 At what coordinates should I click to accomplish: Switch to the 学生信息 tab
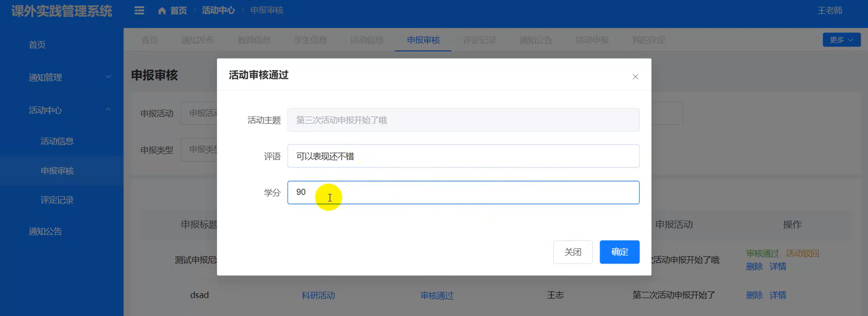(x=310, y=40)
